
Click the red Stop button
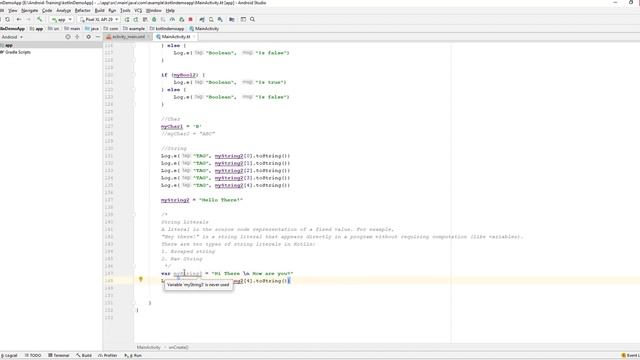pyautogui.click(x=191, y=19)
